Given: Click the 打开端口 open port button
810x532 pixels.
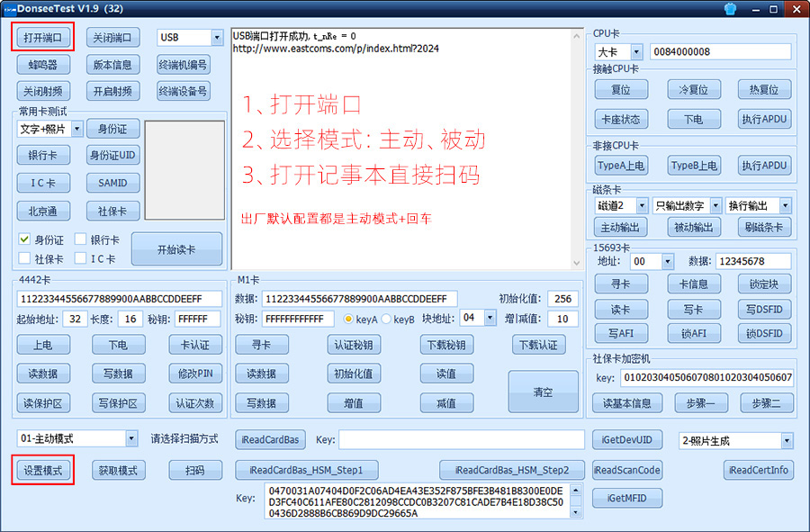Looking at the screenshot, I should pyautogui.click(x=42, y=38).
